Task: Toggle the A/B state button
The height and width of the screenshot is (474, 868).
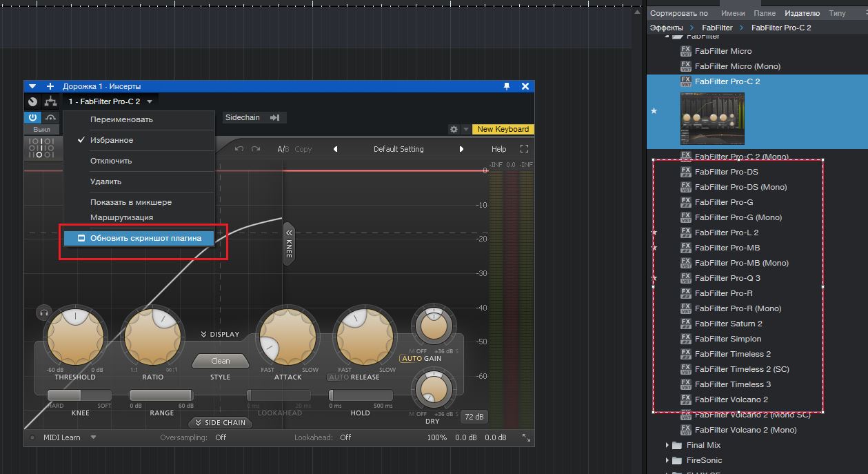Action: click(x=283, y=149)
